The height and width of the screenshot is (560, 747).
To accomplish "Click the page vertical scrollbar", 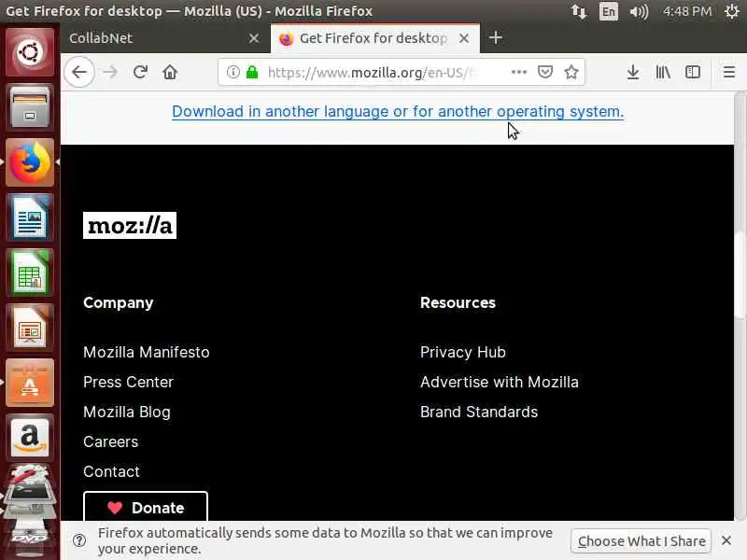I will point(740,273).
